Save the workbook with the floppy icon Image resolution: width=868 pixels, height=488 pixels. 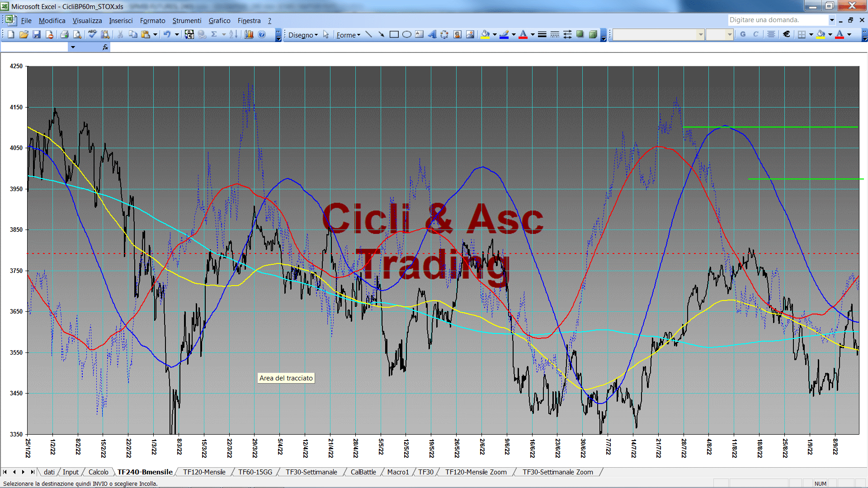click(x=37, y=34)
